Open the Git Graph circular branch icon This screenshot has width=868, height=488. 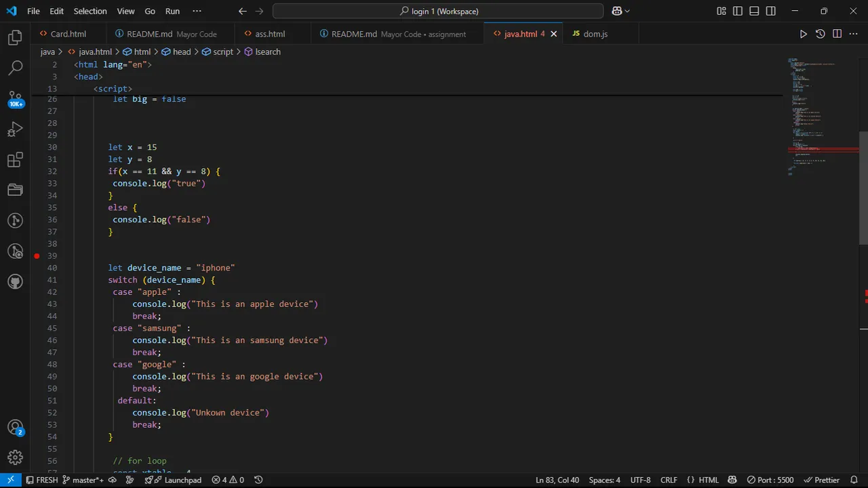pyautogui.click(x=15, y=220)
